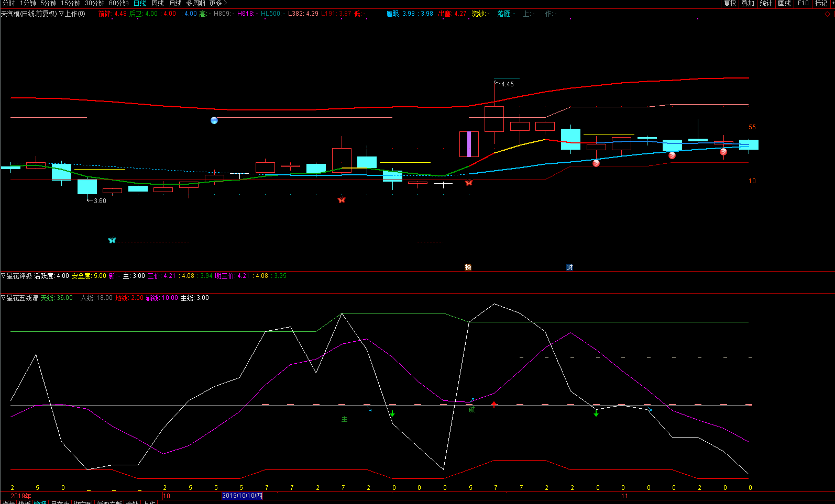This screenshot has height=504, width=835.
Task: Expand the 星花评级 indicator menu
Action: point(3,276)
